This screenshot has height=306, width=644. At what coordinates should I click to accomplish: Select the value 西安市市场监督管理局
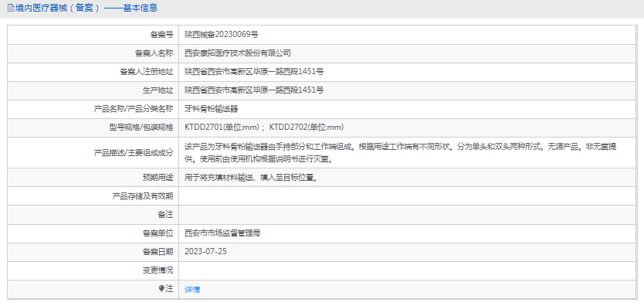pyautogui.click(x=222, y=233)
